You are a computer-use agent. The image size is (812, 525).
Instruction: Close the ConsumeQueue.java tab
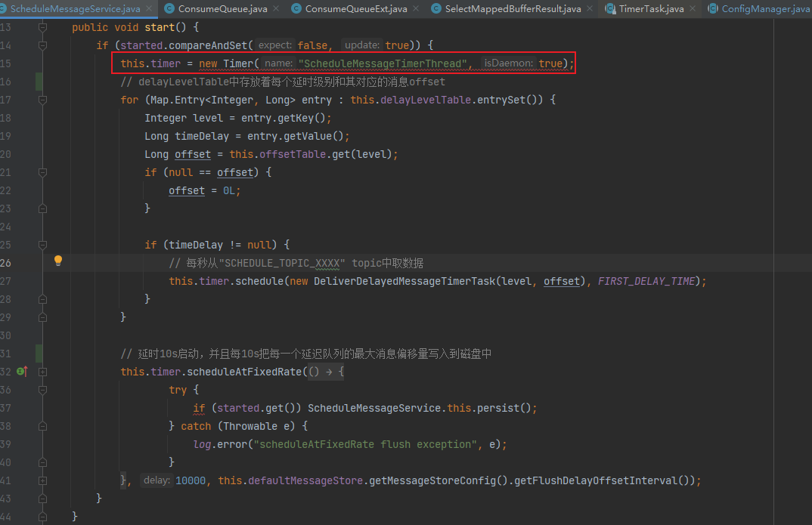(x=276, y=9)
